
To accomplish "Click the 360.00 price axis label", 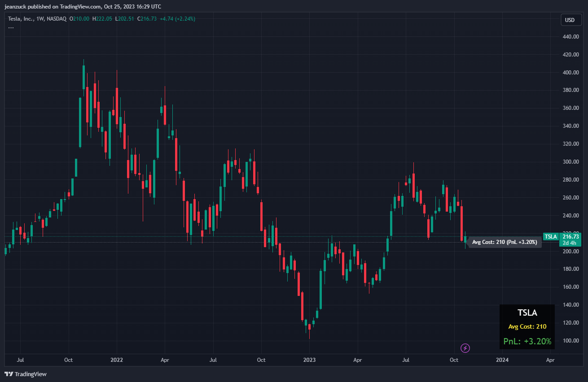I will pos(570,108).
